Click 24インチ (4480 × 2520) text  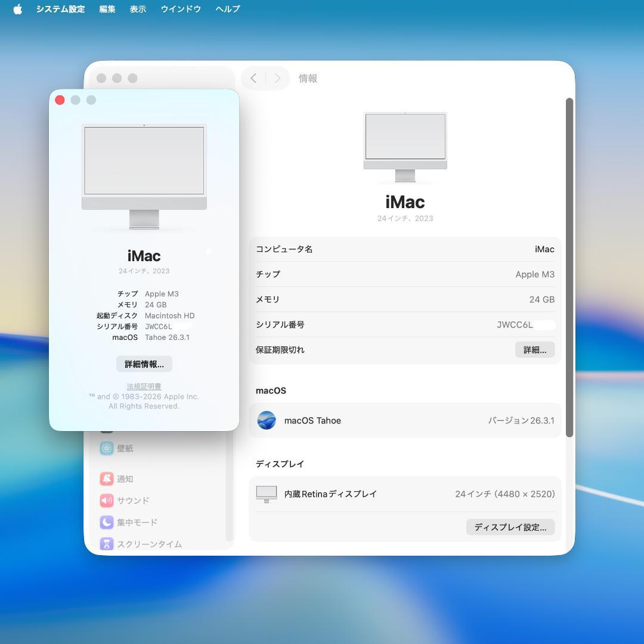(x=505, y=494)
